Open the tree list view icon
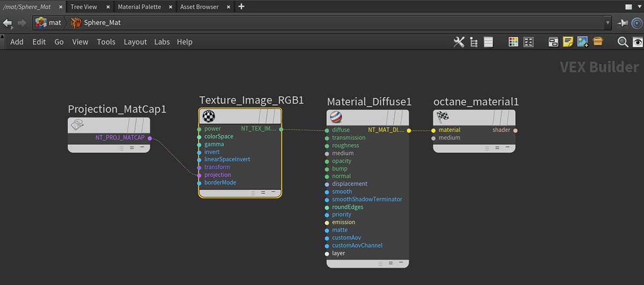644x285 pixels. 474,42
